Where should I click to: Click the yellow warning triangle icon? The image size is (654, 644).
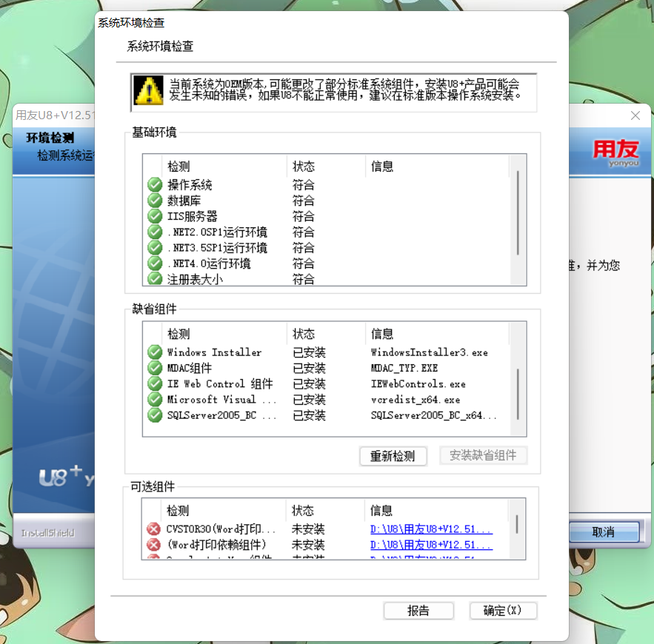click(148, 90)
